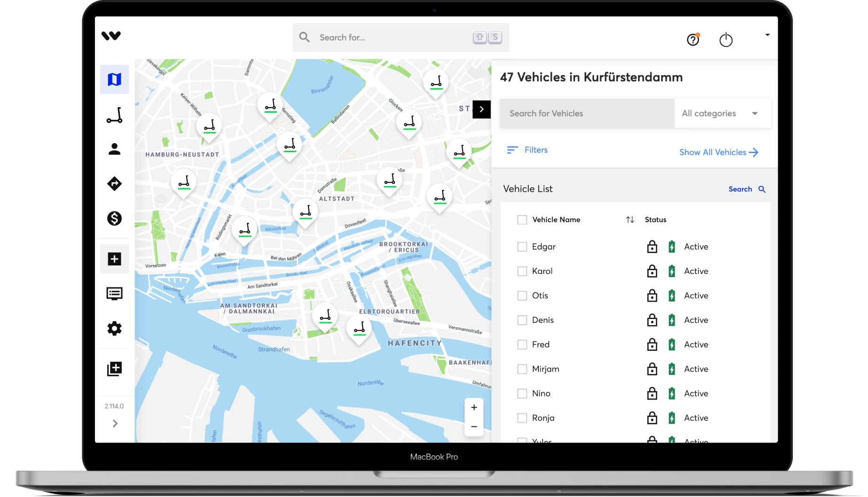Click the add (plus) sidebar icon
Screen dimensions: 868x497
pyautogui.click(x=114, y=259)
